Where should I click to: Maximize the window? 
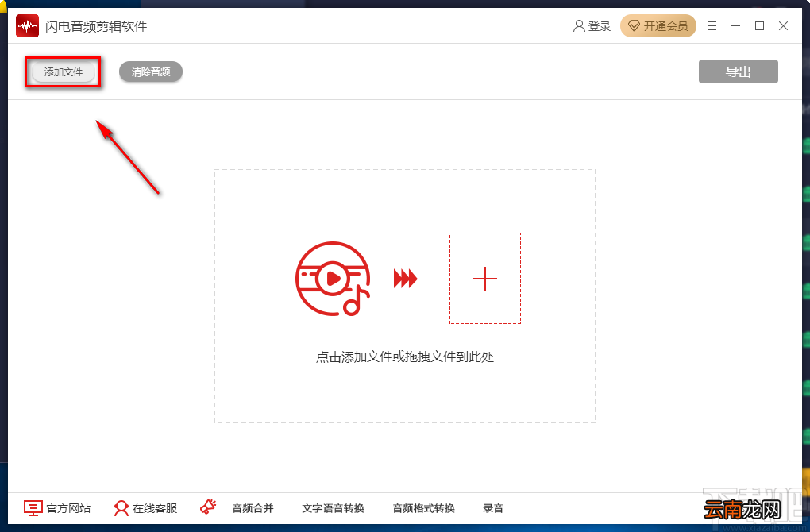(x=759, y=26)
